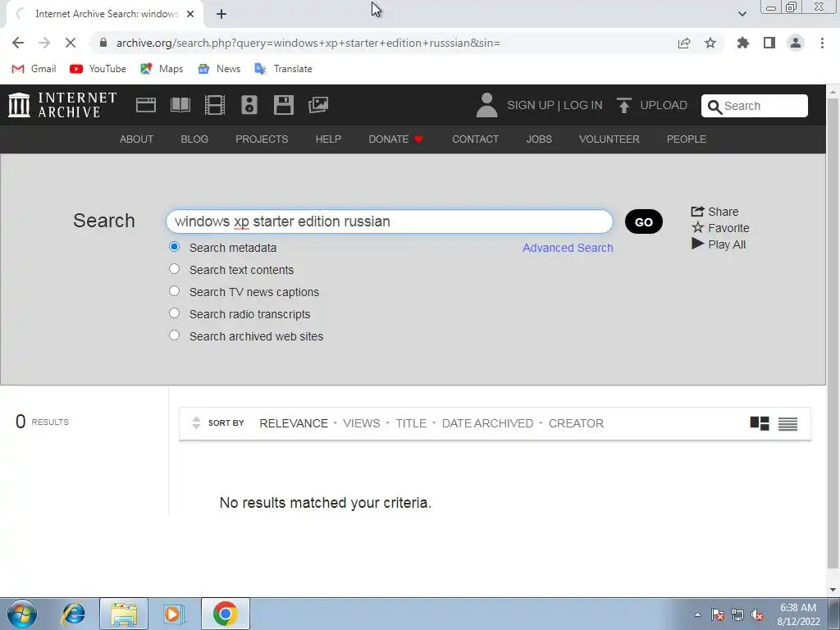Open Chrome side panel

click(769, 43)
